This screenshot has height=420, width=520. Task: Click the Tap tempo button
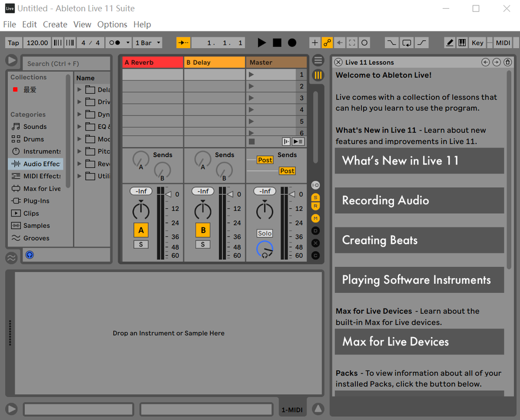click(14, 43)
